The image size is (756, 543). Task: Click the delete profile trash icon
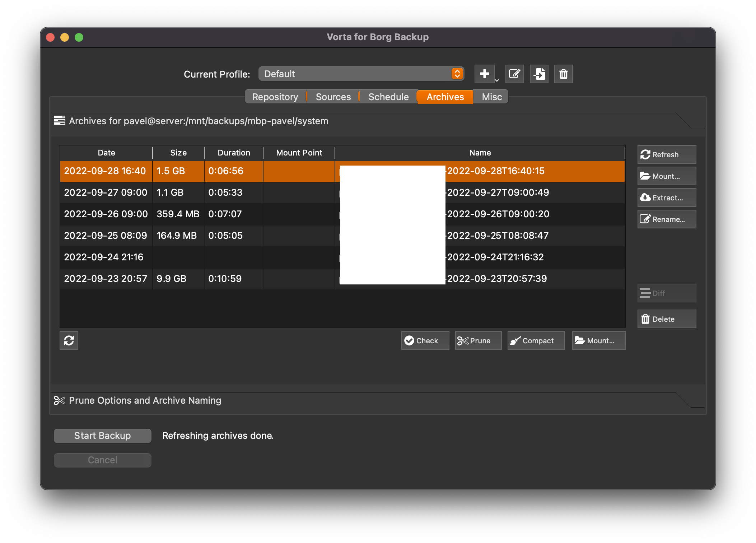[563, 74]
